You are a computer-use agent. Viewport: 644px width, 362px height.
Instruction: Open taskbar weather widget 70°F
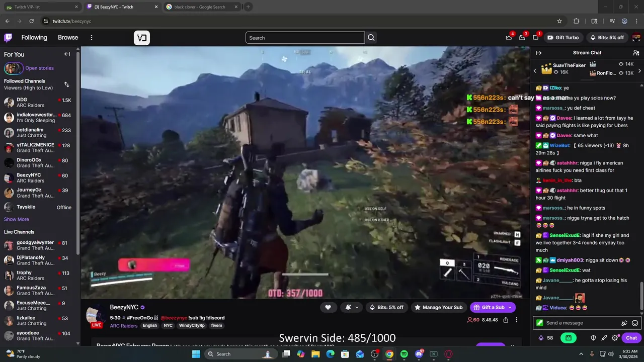pos(24,354)
